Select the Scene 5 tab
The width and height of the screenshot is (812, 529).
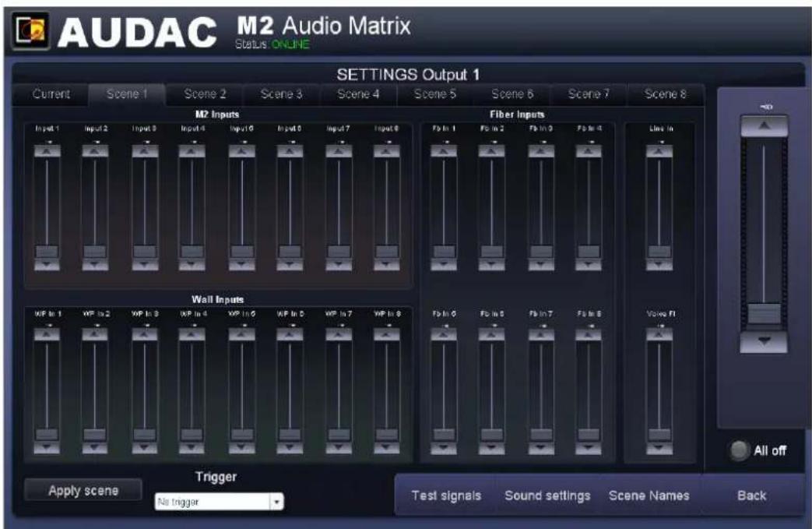pos(435,94)
